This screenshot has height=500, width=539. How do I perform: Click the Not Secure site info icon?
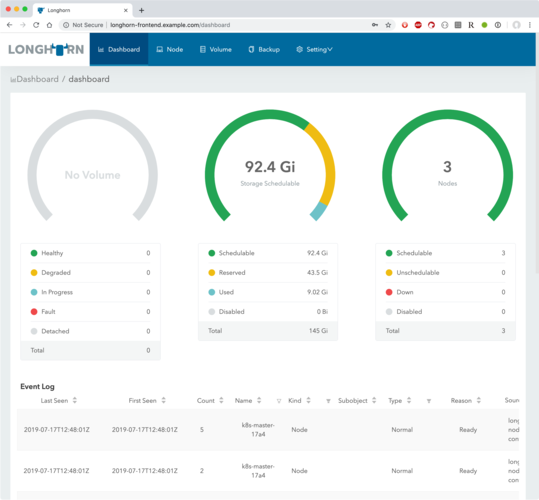(x=66, y=25)
